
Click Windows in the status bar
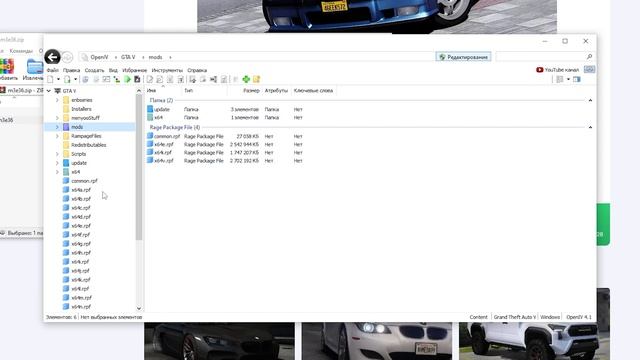pyautogui.click(x=550, y=317)
